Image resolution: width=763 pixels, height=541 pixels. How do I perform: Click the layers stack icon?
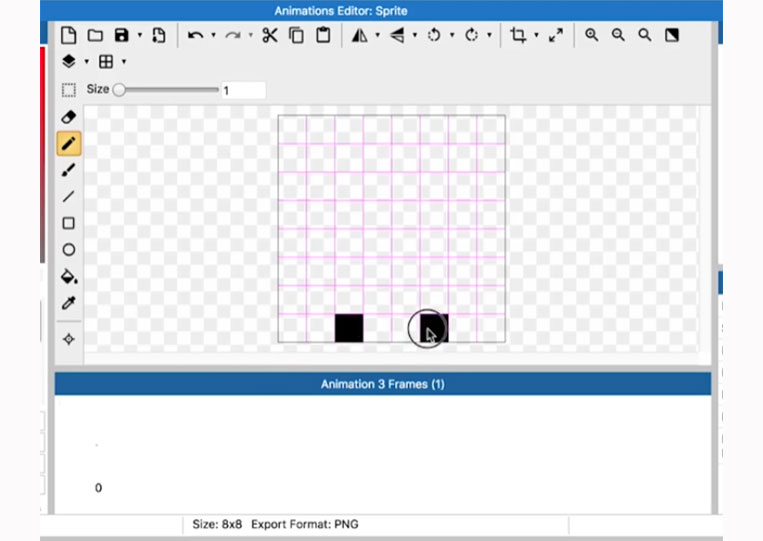(x=69, y=61)
